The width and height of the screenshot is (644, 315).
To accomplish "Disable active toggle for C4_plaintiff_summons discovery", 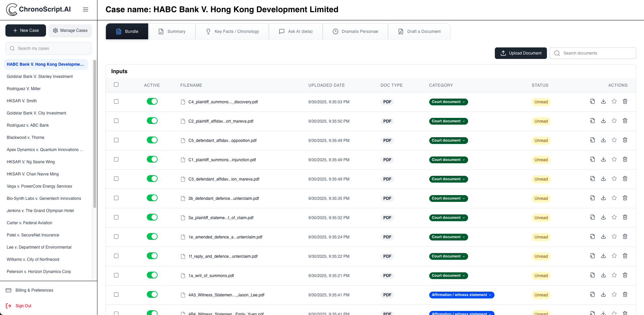I will click(x=152, y=102).
